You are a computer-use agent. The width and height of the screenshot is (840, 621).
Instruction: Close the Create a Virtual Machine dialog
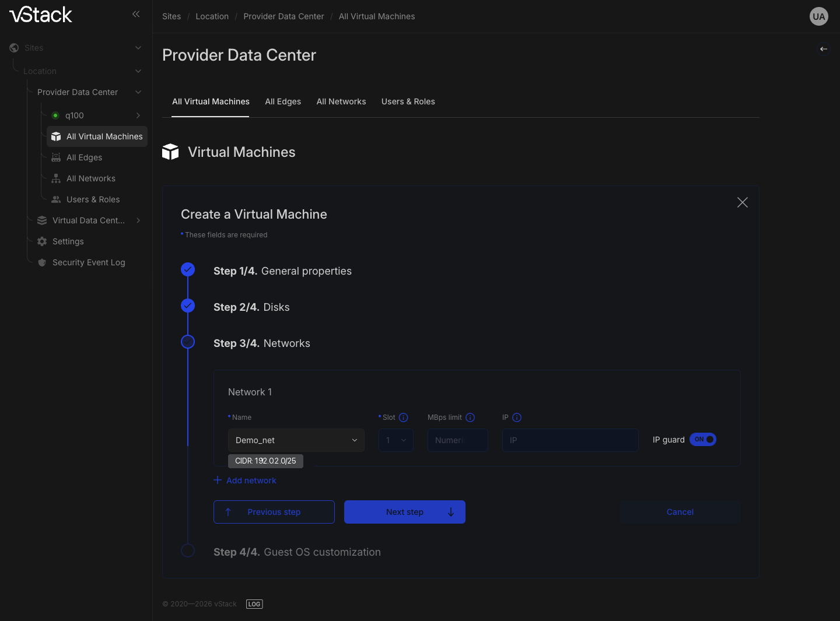coord(743,202)
